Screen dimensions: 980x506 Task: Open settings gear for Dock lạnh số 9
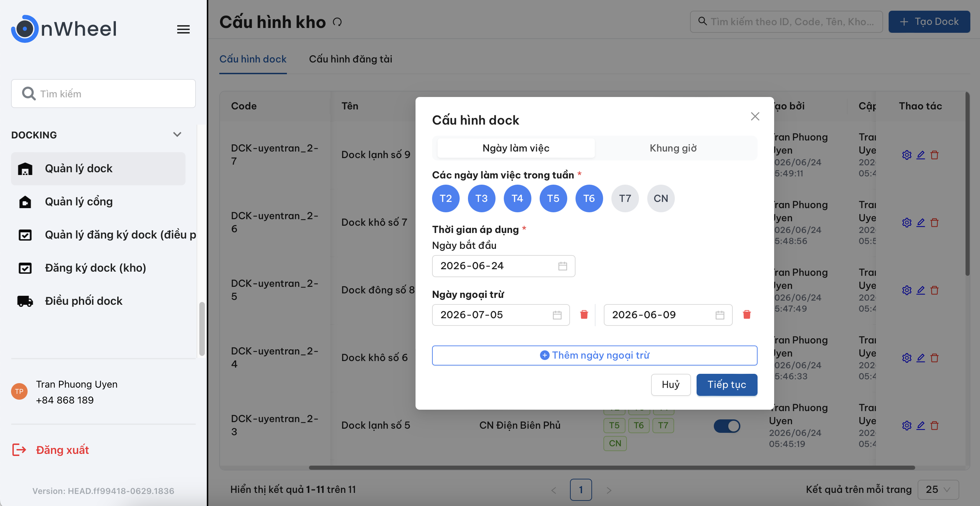[907, 155]
